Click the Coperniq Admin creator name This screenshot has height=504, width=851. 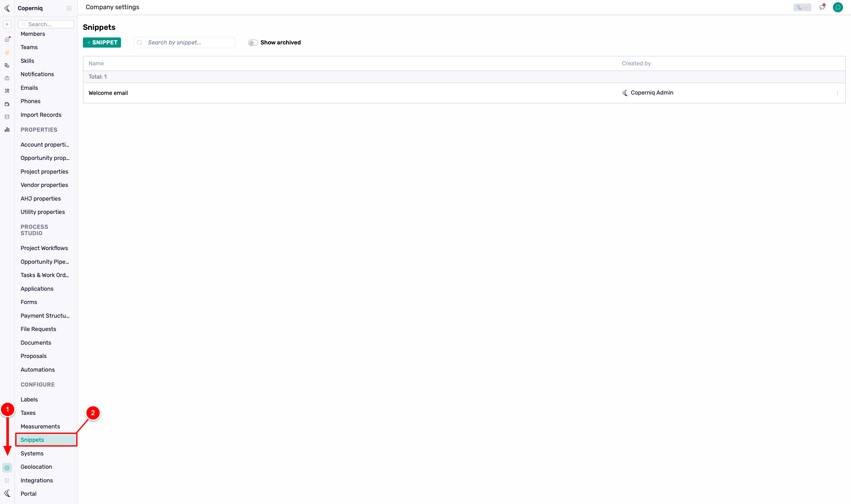pyautogui.click(x=652, y=93)
